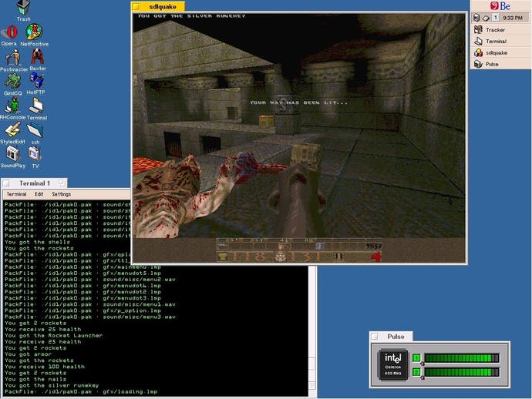Select Terminal in the Deskbar list
This screenshot has width=532, height=399.
(500, 42)
